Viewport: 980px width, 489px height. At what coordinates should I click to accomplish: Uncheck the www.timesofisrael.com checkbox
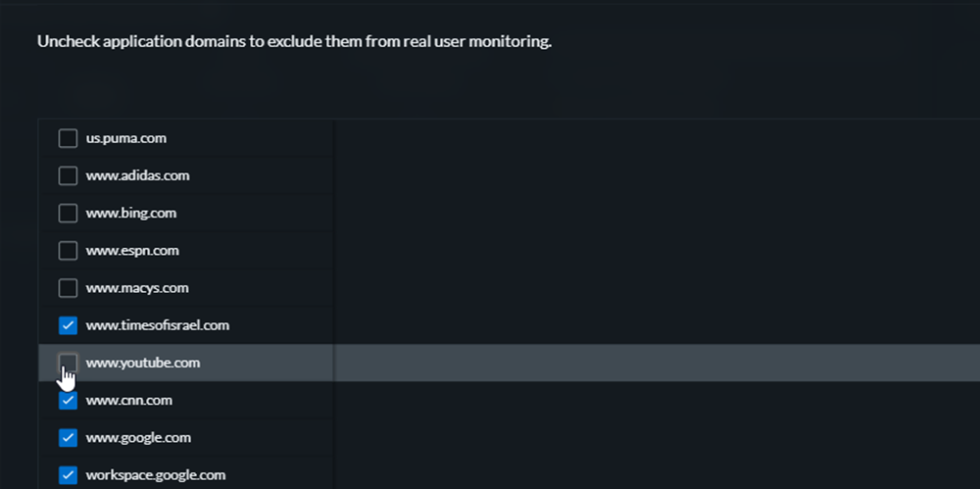pyautogui.click(x=68, y=325)
